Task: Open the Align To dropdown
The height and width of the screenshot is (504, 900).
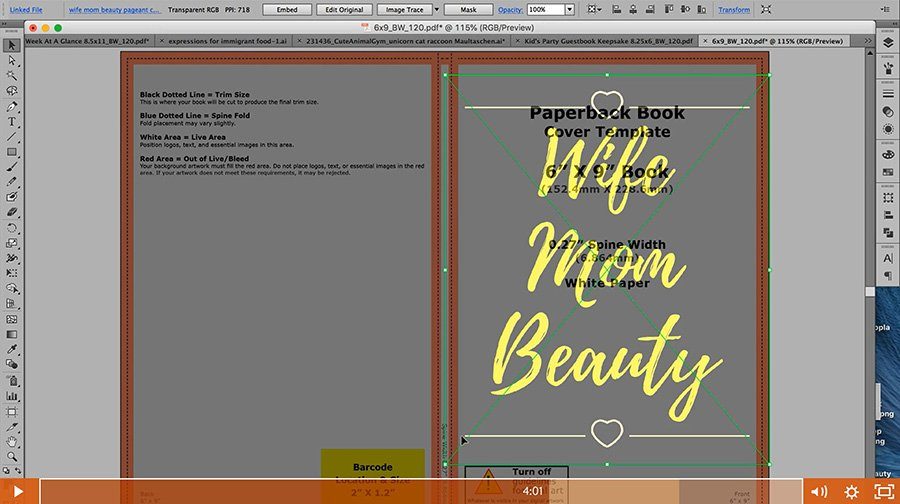Action: (595, 10)
